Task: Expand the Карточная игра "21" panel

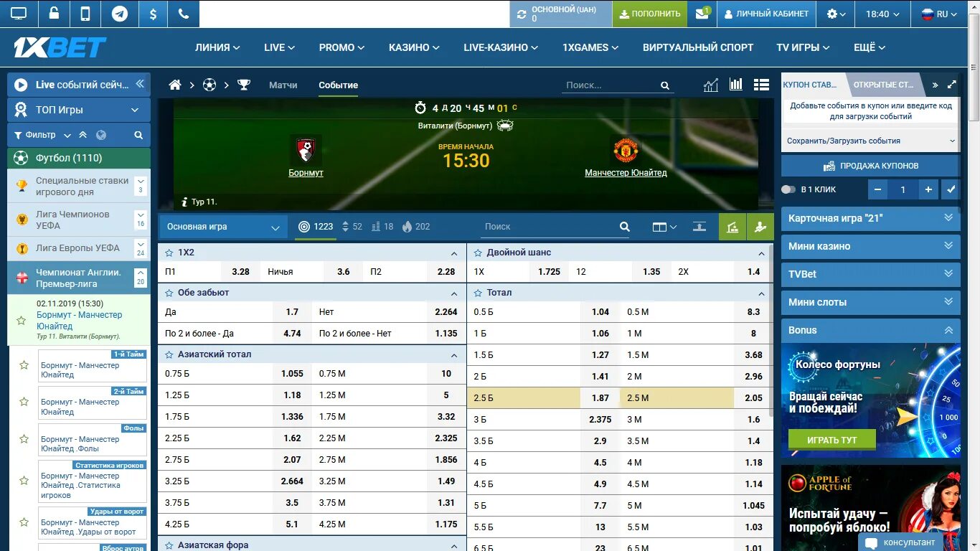Action: pyautogui.click(x=871, y=218)
